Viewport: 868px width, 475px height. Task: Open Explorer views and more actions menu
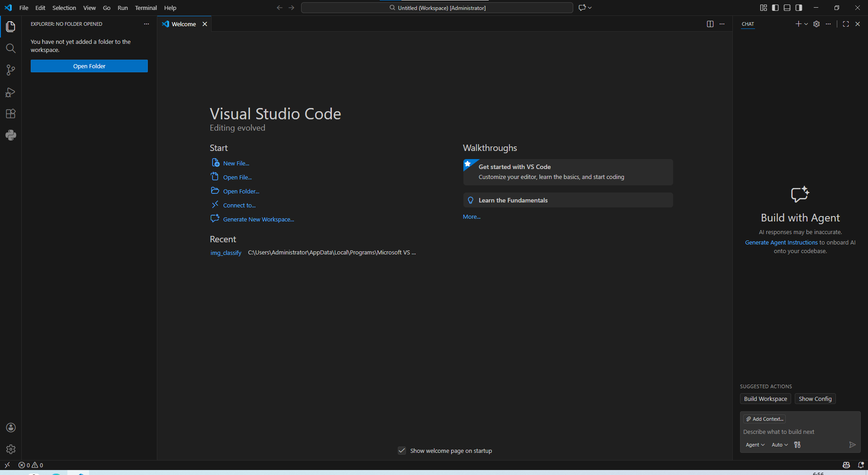[x=146, y=24]
